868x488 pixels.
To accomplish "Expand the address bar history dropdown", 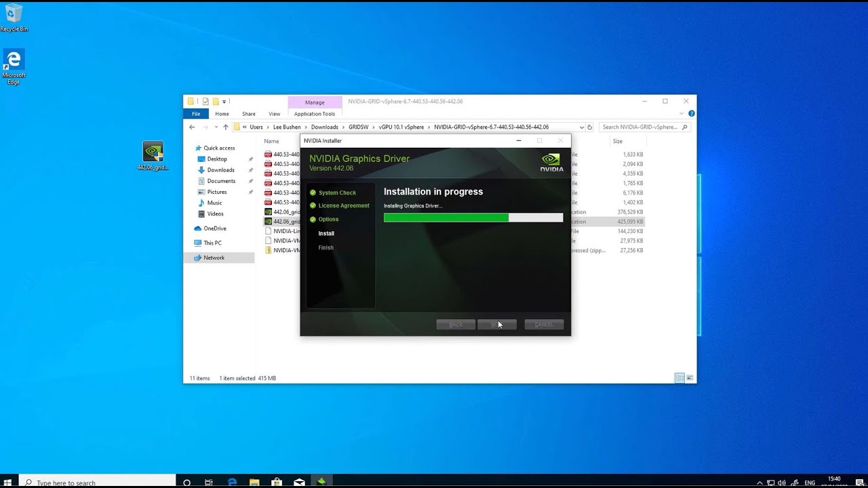I will (581, 127).
